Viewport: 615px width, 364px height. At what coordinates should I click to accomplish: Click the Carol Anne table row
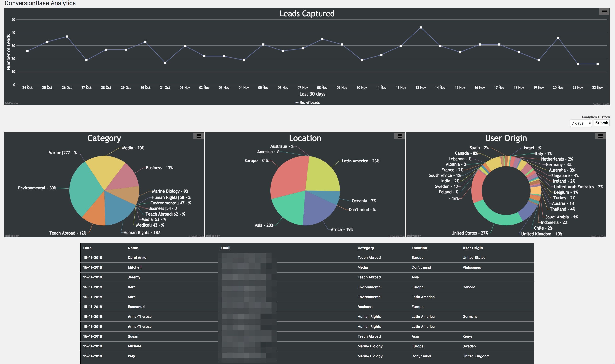pos(137,258)
